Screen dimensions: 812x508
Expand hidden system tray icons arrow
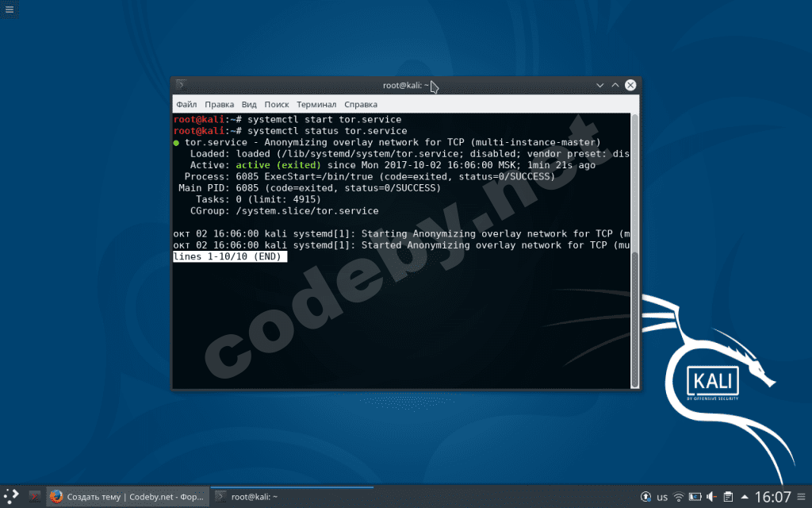[744, 497]
